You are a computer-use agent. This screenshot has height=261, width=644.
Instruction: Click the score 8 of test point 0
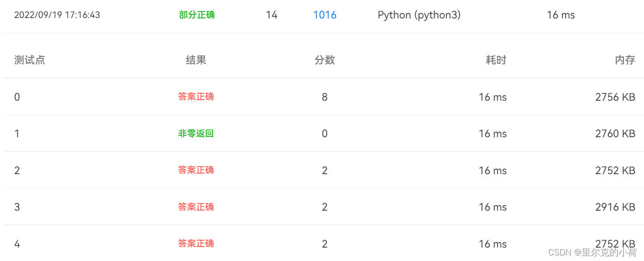[x=325, y=97]
